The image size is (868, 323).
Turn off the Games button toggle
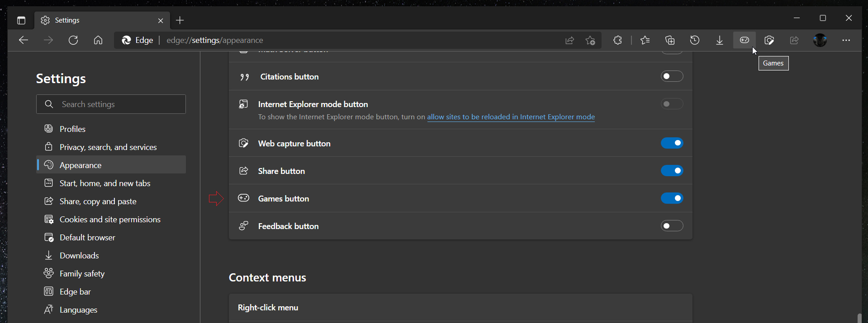tap(672, 198)
